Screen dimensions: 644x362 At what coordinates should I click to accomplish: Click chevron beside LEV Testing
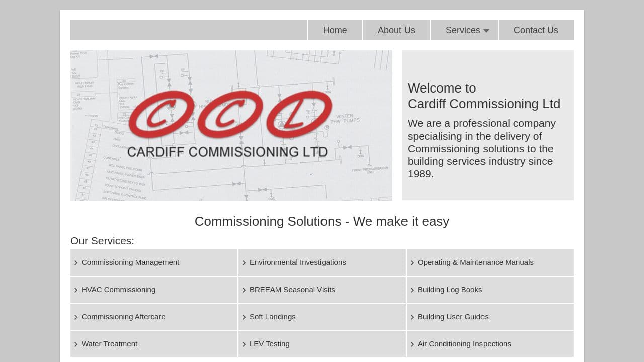pos(244,344)
